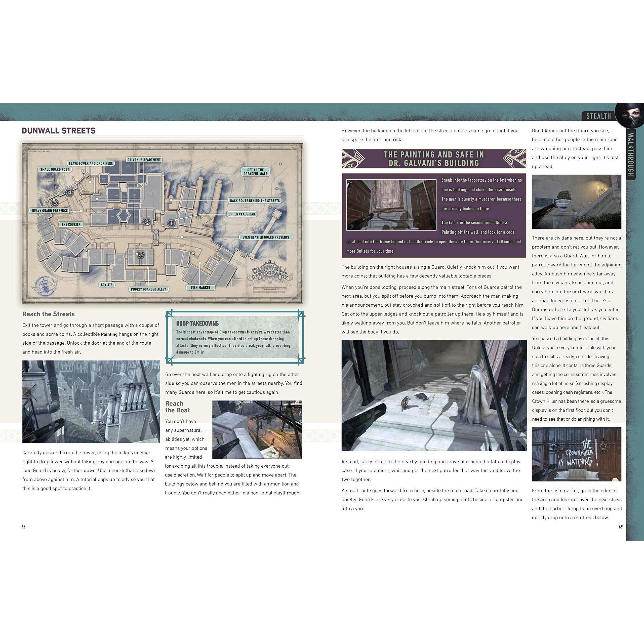The width and height of the screenshot is (644, 644).
Task: Open the covered statue stairway screenshot
Action: point(434,395)
